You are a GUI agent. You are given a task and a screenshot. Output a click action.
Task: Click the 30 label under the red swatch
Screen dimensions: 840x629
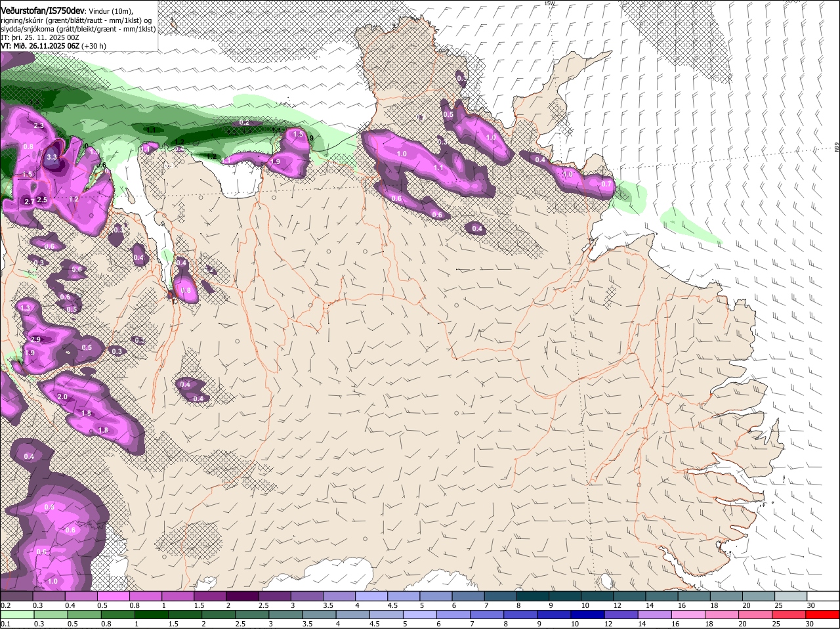click(809, 624)
